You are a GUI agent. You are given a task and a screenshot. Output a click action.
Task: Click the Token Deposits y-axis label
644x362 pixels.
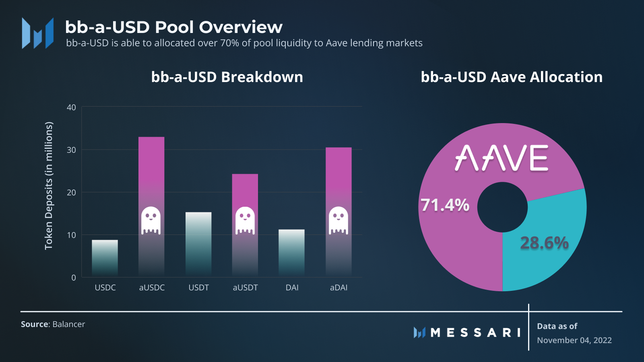click(x=49, y=186)
